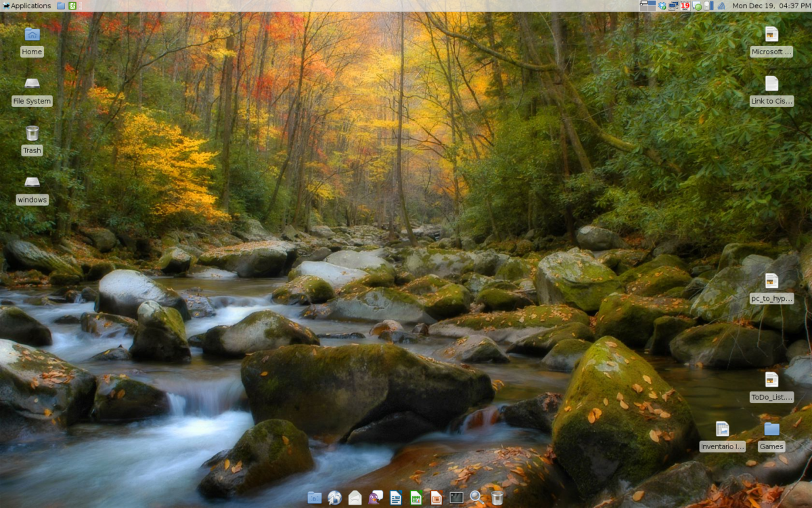Image resolution: width=812 pixels, height=508 pixels.
Task: Select the Inventario I... desktop document
Action: tap(722, 429)
